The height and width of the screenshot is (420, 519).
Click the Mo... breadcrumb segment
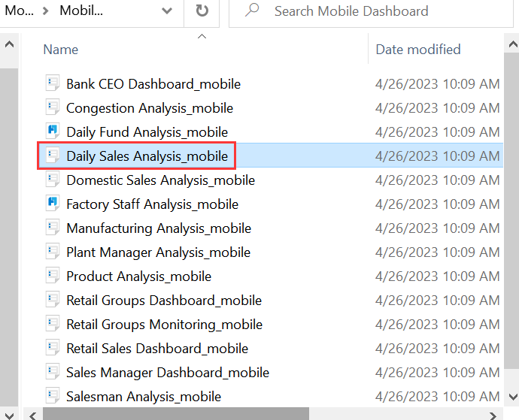(x=20, y=11)
